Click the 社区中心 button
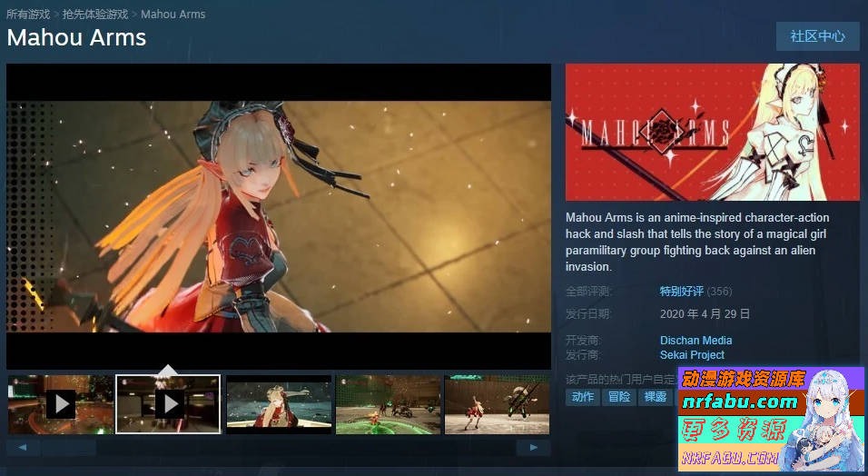The height and width of the screenshot is (476, 868). tap(817, 36)
